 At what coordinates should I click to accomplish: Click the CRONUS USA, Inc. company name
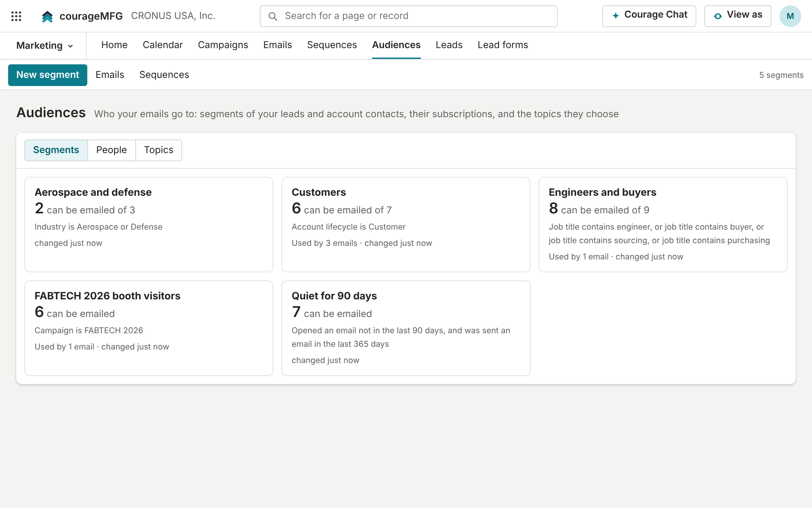[x=173, y=16]
